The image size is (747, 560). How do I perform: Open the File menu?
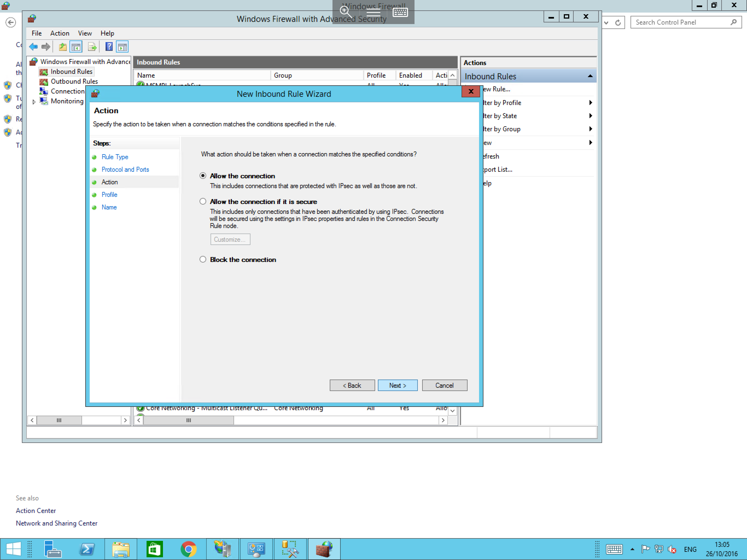tap(36, 33)
